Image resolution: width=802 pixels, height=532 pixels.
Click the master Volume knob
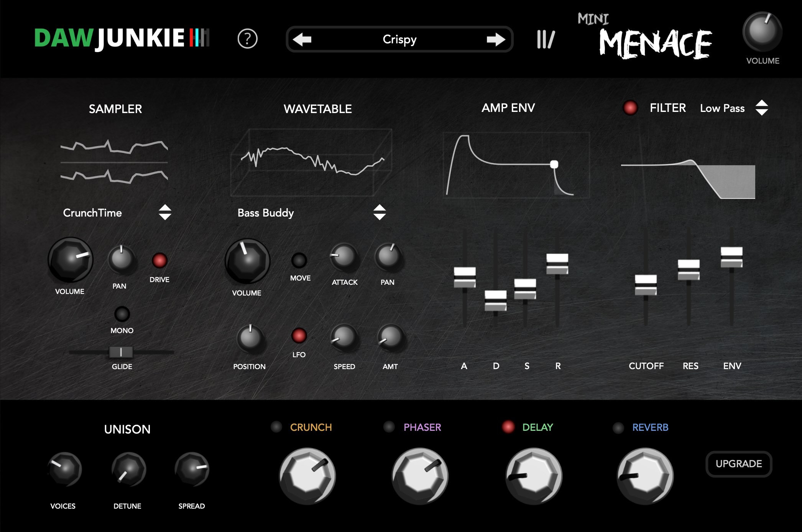[x=762, y=31]
